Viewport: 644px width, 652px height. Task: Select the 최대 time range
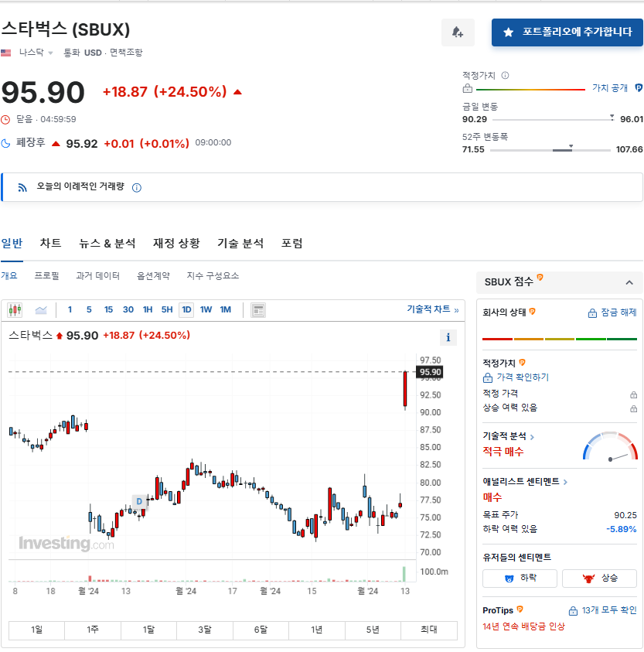(429, 630)
